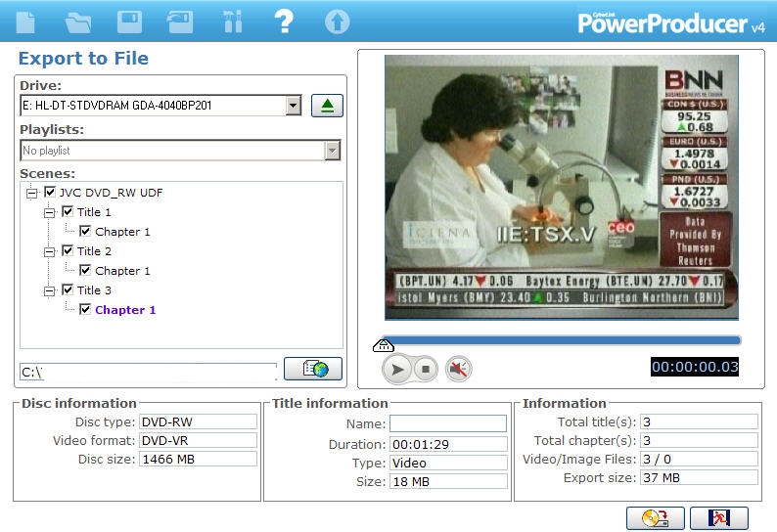The image size is (777, 532).
Task: Click Export size value 37 MB
Action: point(699,477)
